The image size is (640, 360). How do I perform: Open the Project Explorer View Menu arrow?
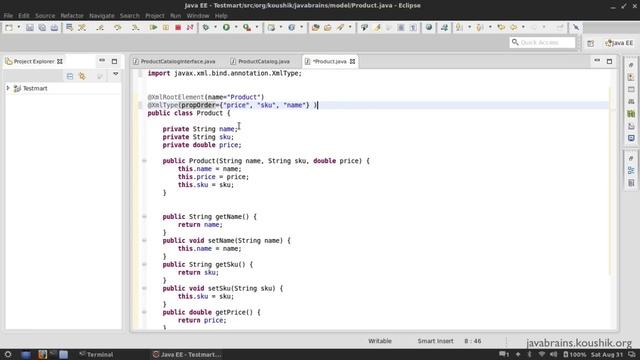116,75
